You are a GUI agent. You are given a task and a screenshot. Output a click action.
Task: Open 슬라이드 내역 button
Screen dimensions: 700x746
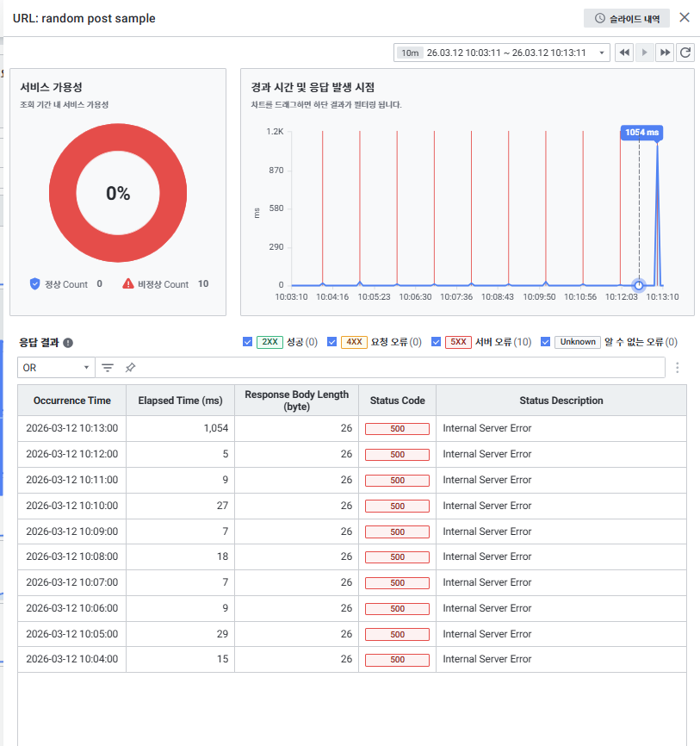626,18
